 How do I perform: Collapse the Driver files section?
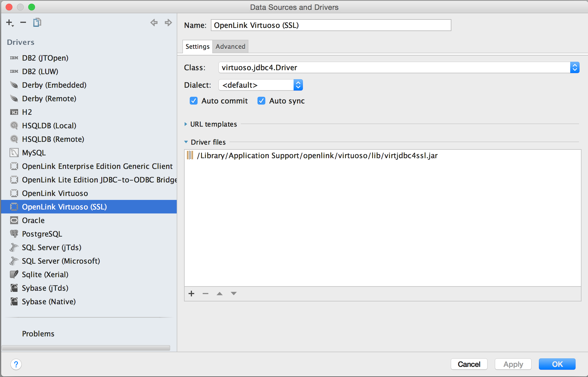[186, 142]
